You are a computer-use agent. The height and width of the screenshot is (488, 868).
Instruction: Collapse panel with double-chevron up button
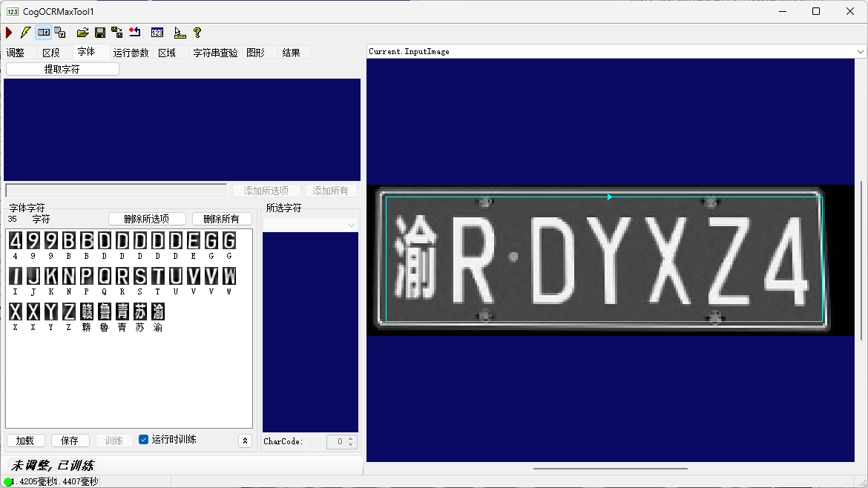click(246, 441)
